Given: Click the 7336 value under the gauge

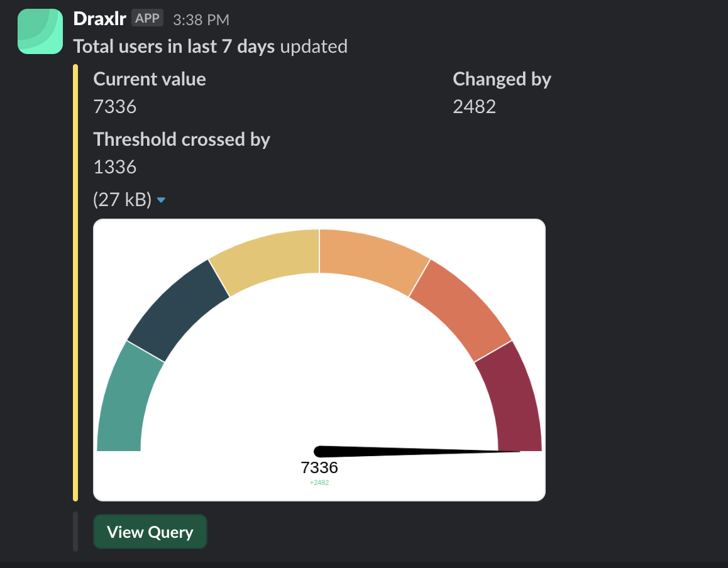Looking at the screenshot, I should coord(319,467).
